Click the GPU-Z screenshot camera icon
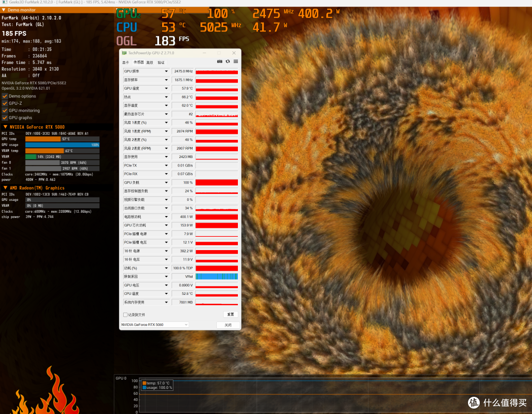The image size is (532, 414). [x=220, y=62]
